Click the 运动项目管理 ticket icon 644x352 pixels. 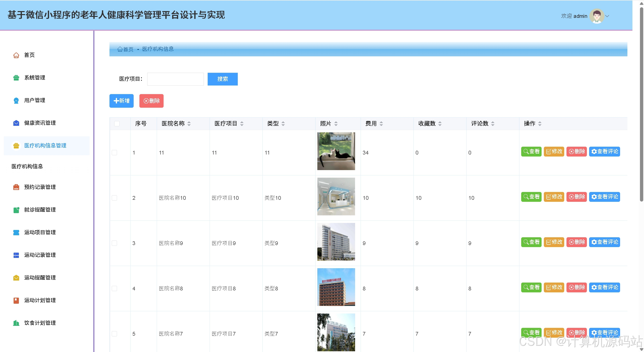point(16,232)
